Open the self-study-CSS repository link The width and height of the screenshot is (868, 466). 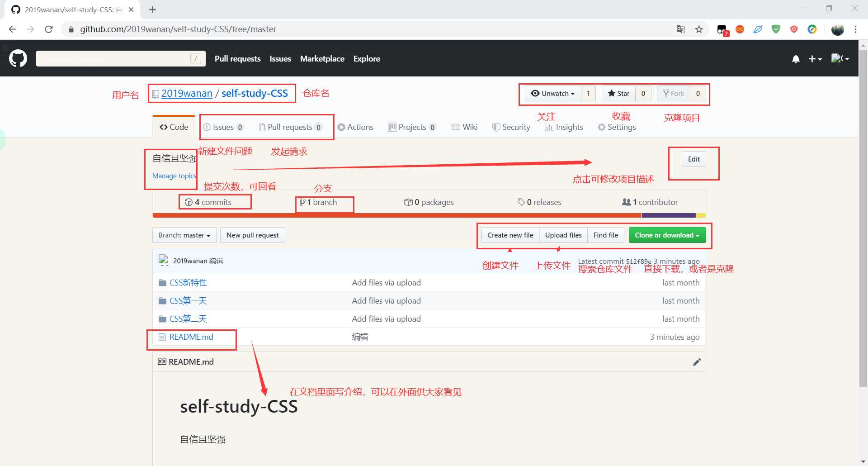[x=255, y=93]
